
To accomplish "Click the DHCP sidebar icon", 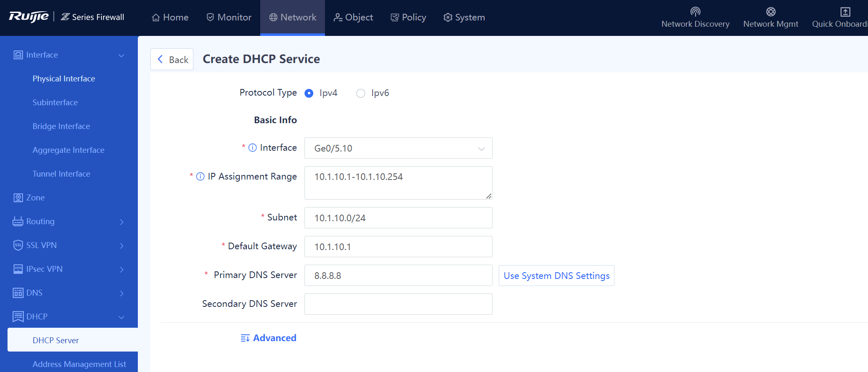I will pos(18,316).
